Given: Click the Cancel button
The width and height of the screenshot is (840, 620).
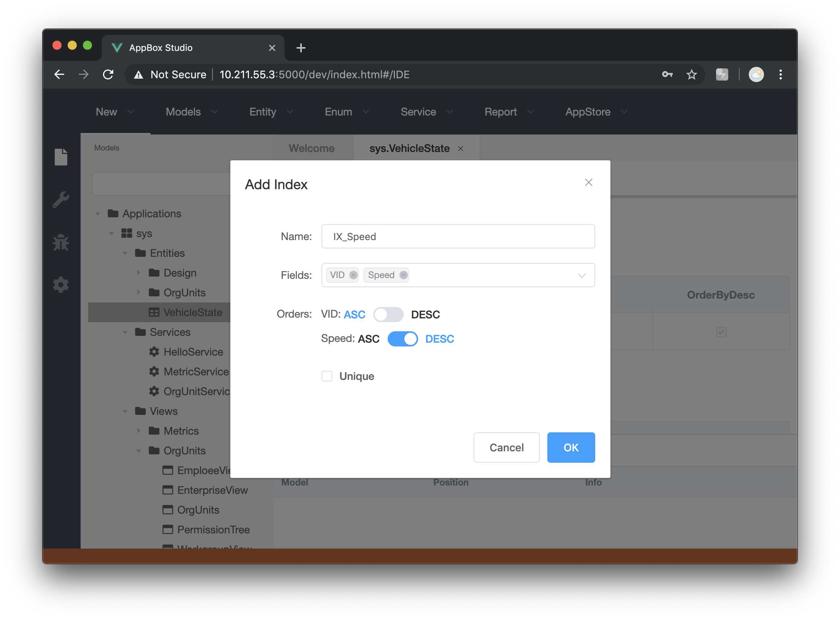Looking at the screenshot, I should pos(506,448).
